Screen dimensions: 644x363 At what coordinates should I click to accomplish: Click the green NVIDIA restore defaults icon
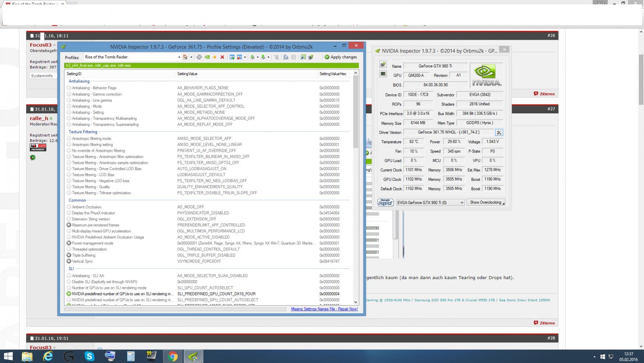[x=207, y=57]
